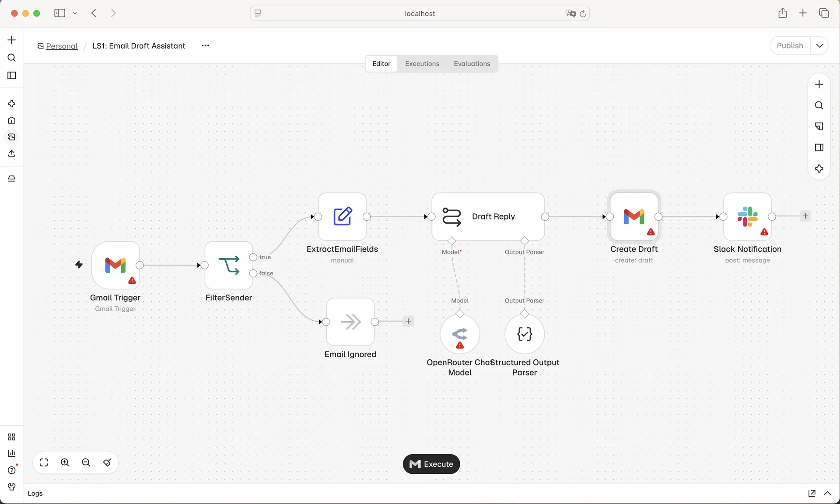Image resolution: width=840 pixels, height=504 pixels.
Task: Add node after Slack Notification plus
Action: (x=805, y=216)
